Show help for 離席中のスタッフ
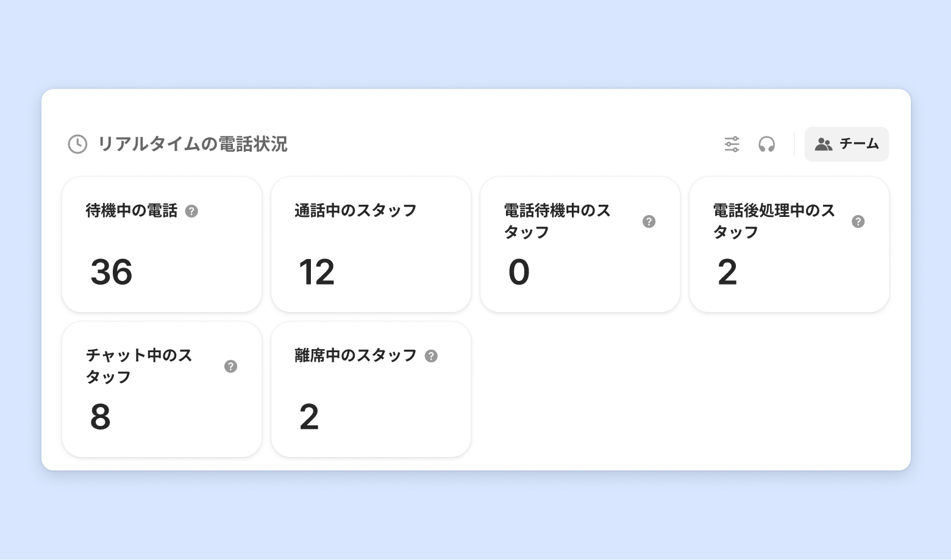 (x=431, y=356)
